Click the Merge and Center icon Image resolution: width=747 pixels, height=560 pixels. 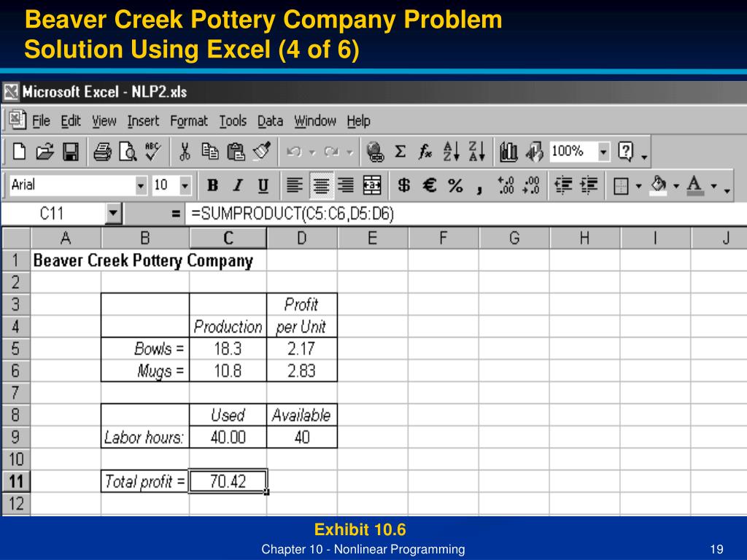[372, 185]
